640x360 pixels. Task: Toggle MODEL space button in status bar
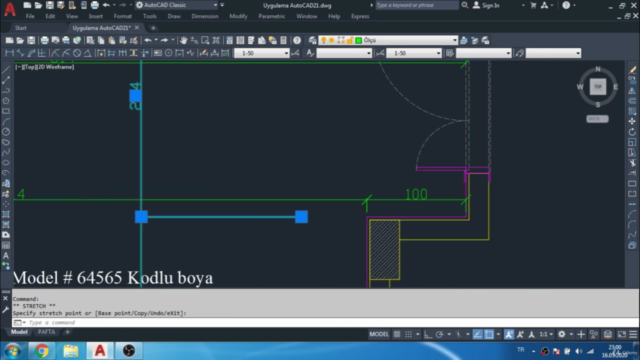tap(379, 334)
